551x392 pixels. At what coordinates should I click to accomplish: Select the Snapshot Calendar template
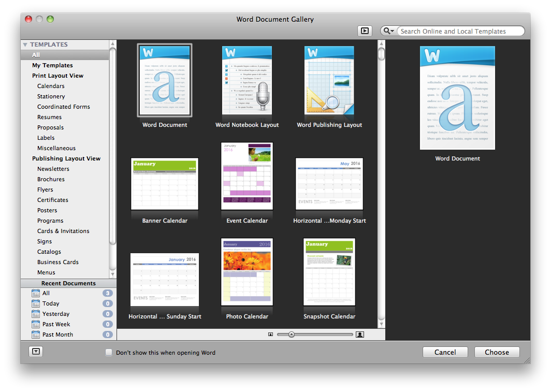pyautogui.click(x=329, y=272)
